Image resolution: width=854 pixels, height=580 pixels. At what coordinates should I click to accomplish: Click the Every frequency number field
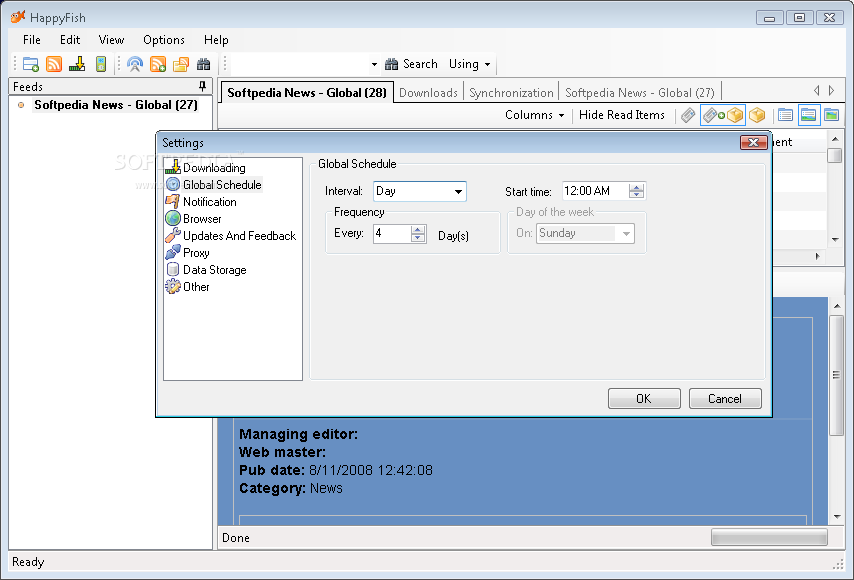[x=392, y=234]
